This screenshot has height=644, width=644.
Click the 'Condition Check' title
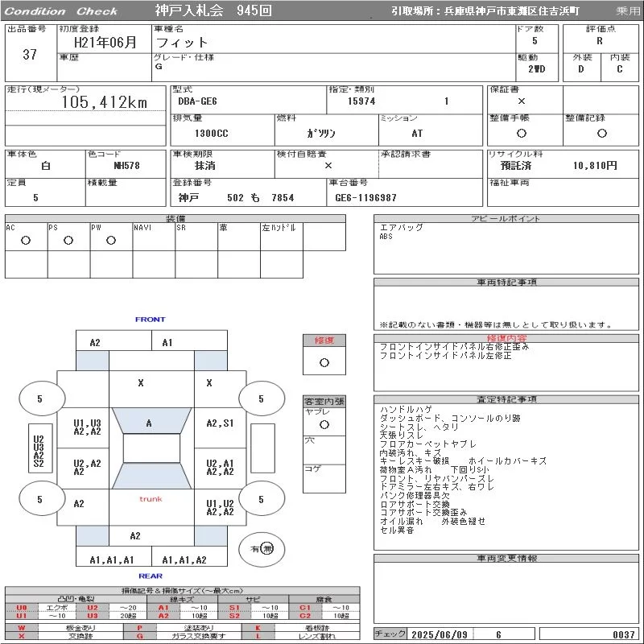tap(61, 11)
